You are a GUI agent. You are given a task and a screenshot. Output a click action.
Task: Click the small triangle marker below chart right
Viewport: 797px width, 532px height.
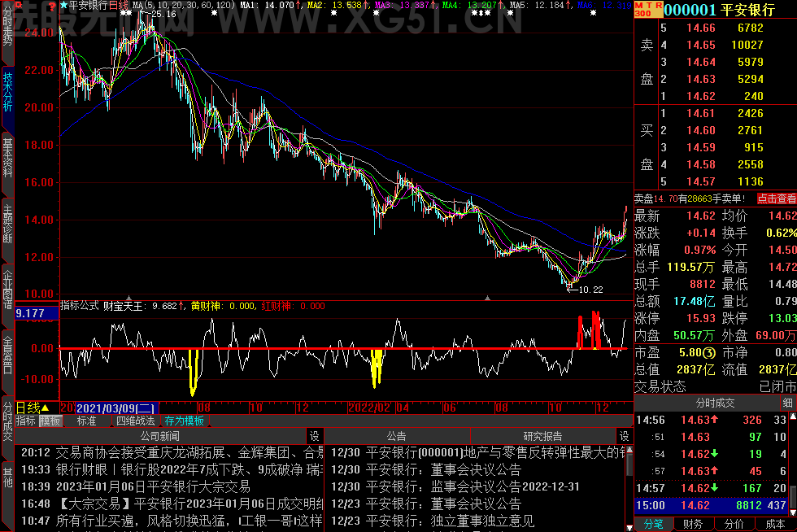(487, 298)
